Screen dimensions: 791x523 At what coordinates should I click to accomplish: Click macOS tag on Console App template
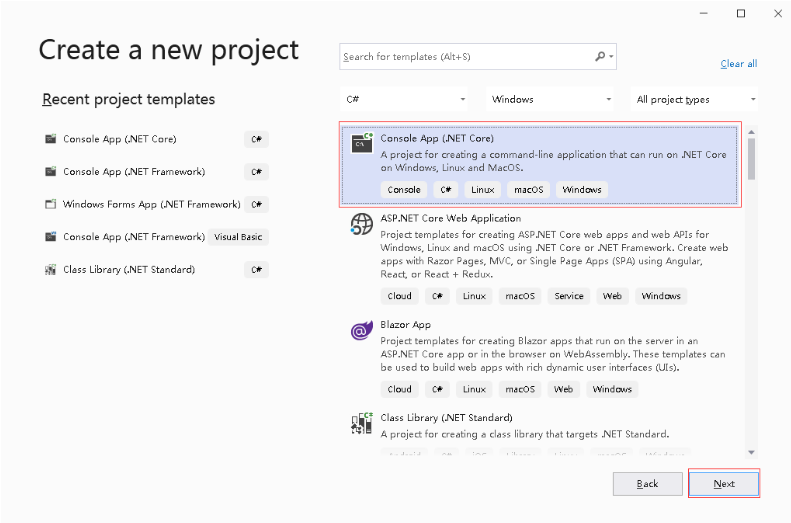pyautogui.click(x=528, y=190)
